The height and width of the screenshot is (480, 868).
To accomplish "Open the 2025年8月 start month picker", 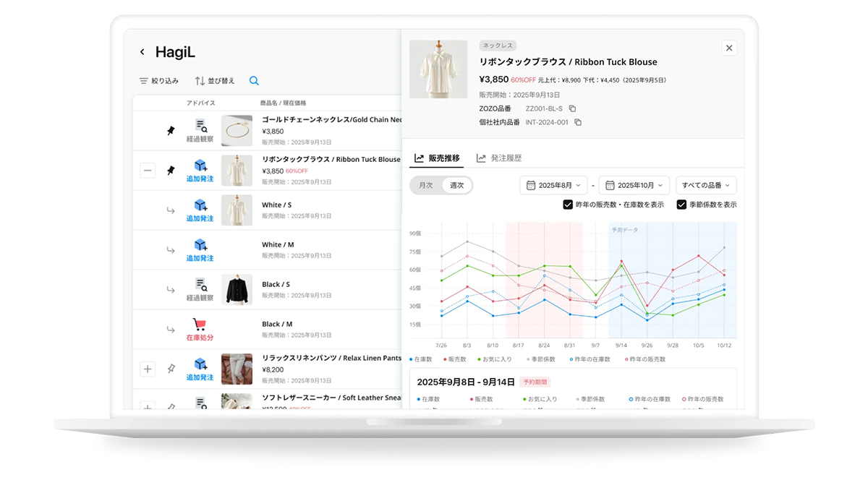I will tap(553, 185).
